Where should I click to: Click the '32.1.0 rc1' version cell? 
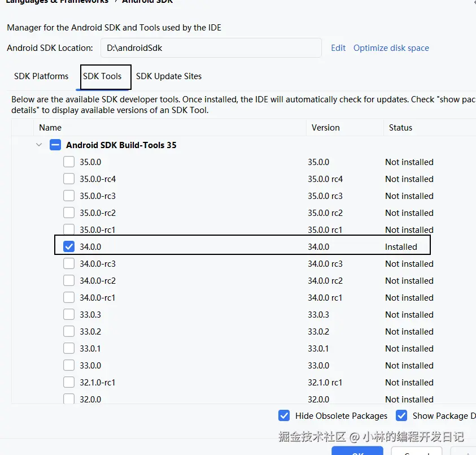click(325, 382)
